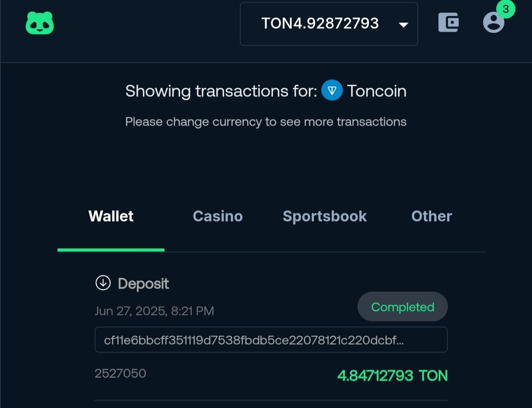Image resolution: width=532 pixels, height=408 pixels.
Task: Click the transaction hash field cf11e6bb…
Action: pyautogui.click(x=271, y=339)
